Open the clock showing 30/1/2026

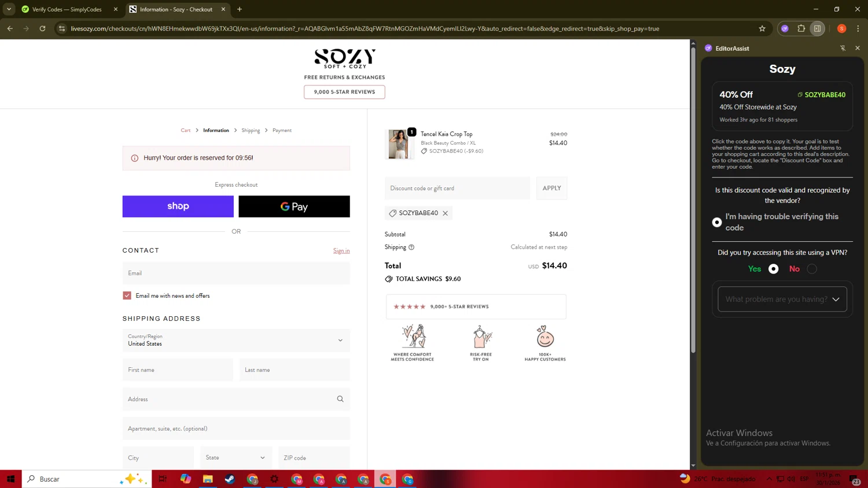(828, 479)
